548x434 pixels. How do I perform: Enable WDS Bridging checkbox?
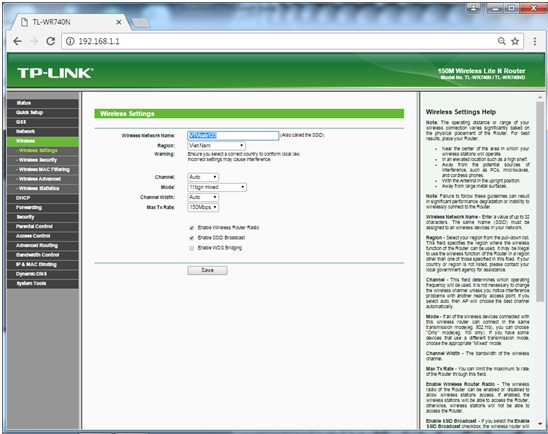tap(192, 248)
